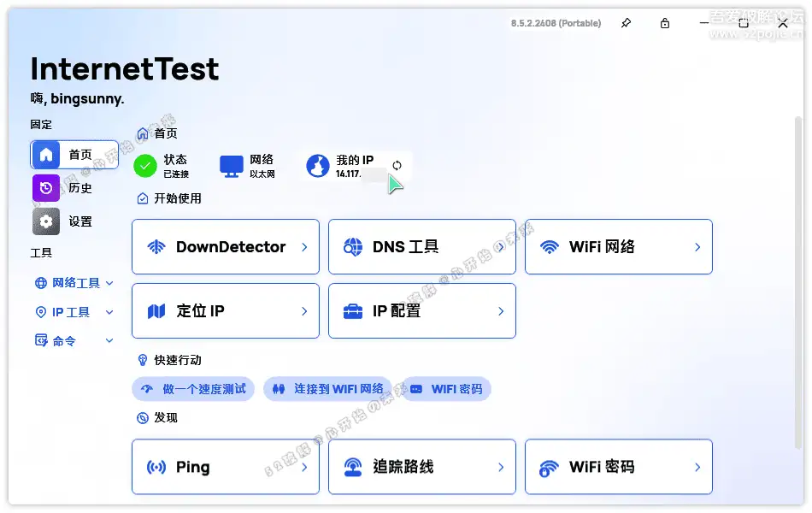812x513 pixels.
Task: Click the 快速行动 section heading
Action: [178, 360]
